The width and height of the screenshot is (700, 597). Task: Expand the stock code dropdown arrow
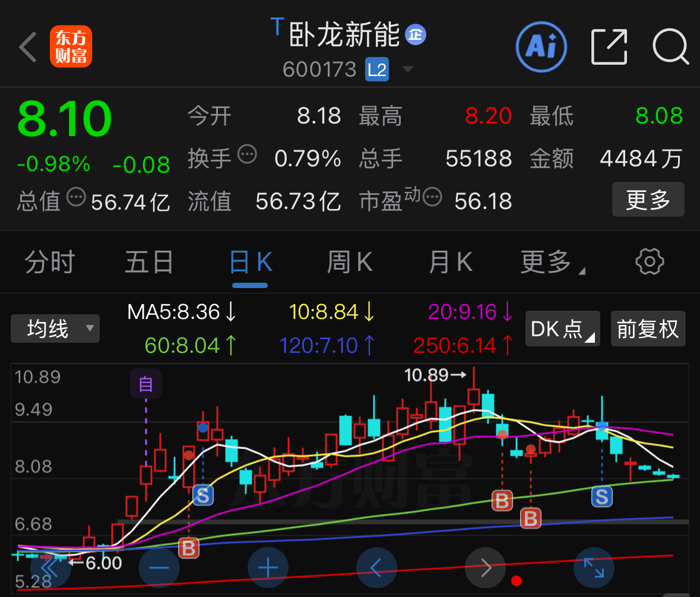pos(407,70)
